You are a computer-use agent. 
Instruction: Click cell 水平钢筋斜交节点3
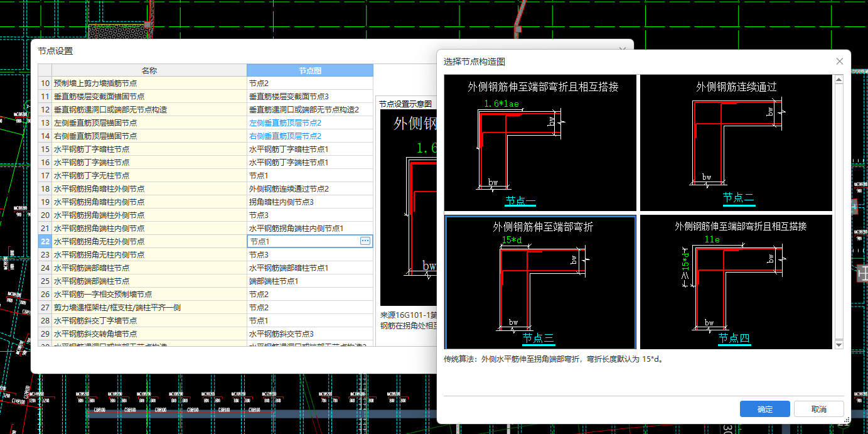[310, 334]
